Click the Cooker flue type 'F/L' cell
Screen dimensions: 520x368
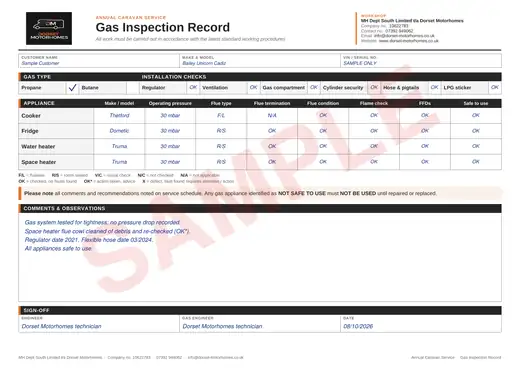[x=221, y=115]
